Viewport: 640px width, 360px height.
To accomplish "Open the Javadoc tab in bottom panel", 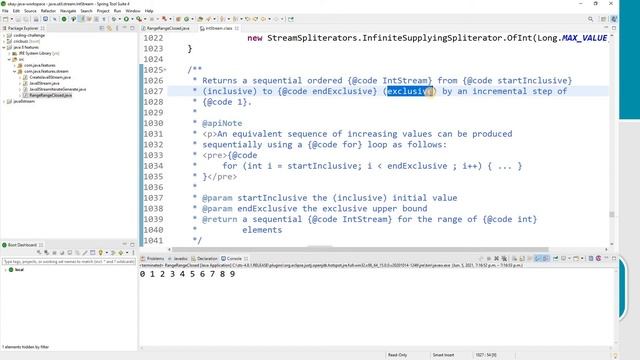I will 180,258.
